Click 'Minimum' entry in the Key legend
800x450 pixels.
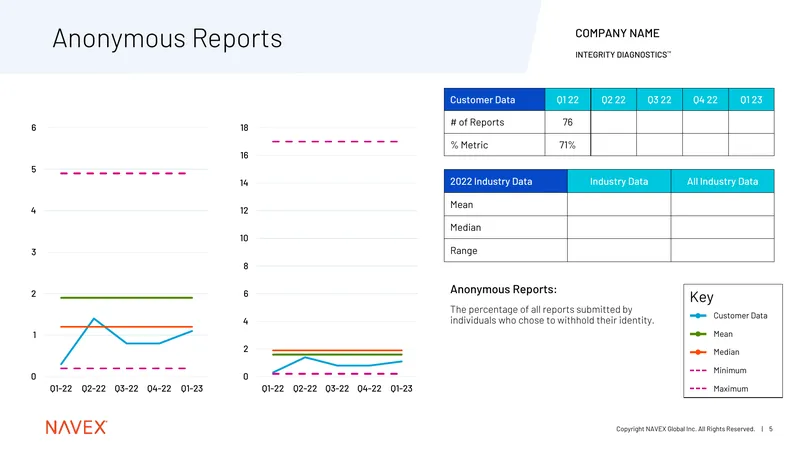tap(718, 370)
